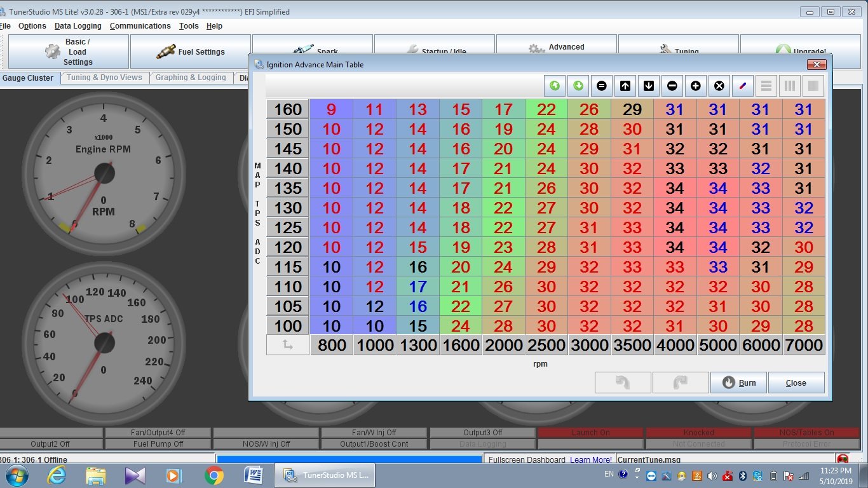Viewport: 868px width, 488px height.
Task: Select cell 9 at 160 load, 800 rpm
Action: [332, 109]
